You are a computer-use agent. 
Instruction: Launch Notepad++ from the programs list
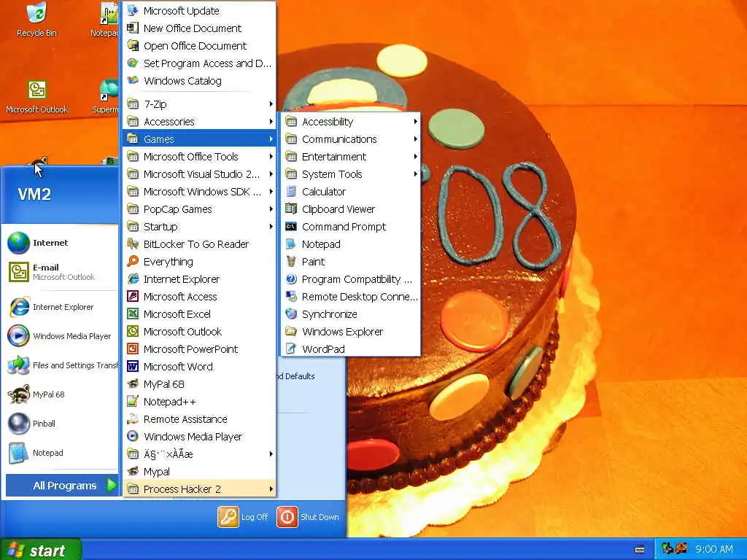(200, 402)
